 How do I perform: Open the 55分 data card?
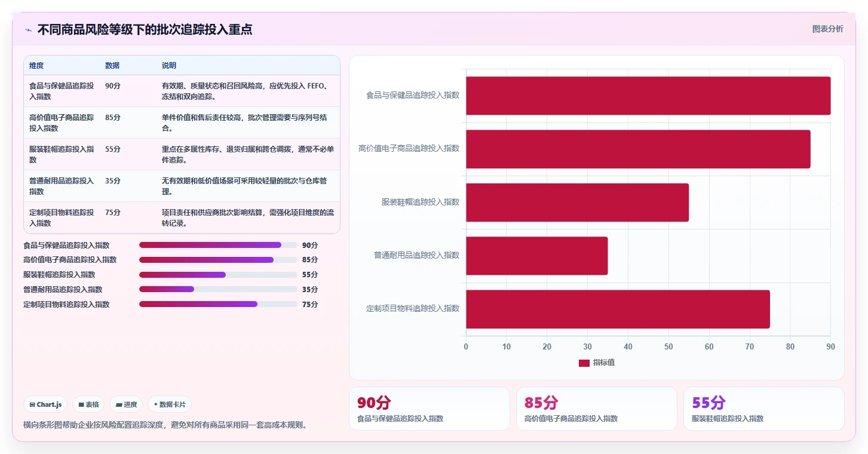point(764,409)
